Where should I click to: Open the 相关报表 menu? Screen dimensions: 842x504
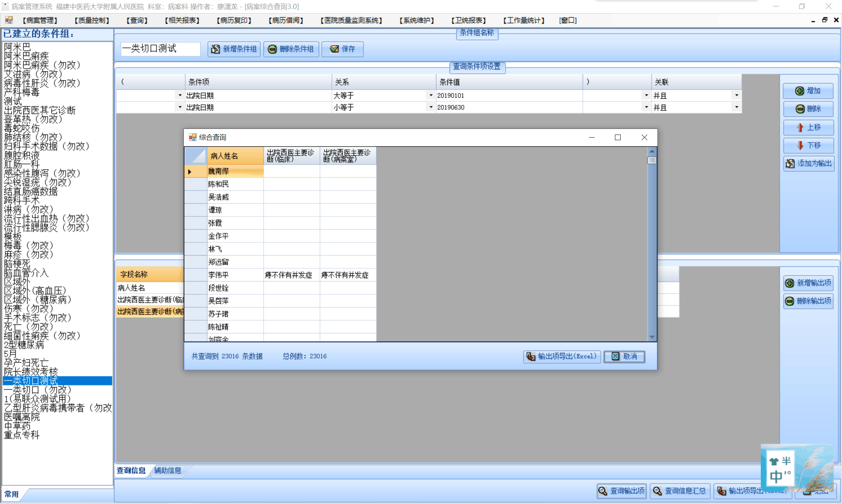pyautogui.click(x=182, y=20)
